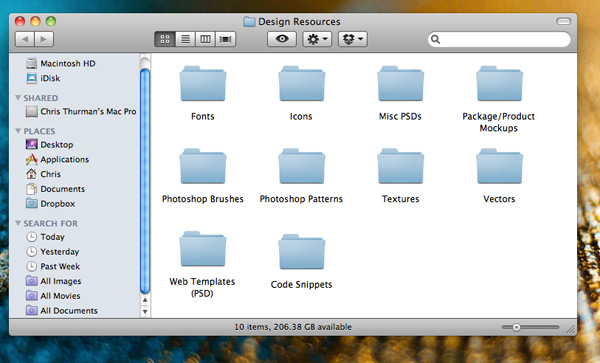Open iDisk in the sidebar
The image size is (600, 363).
tap(44, 78)
